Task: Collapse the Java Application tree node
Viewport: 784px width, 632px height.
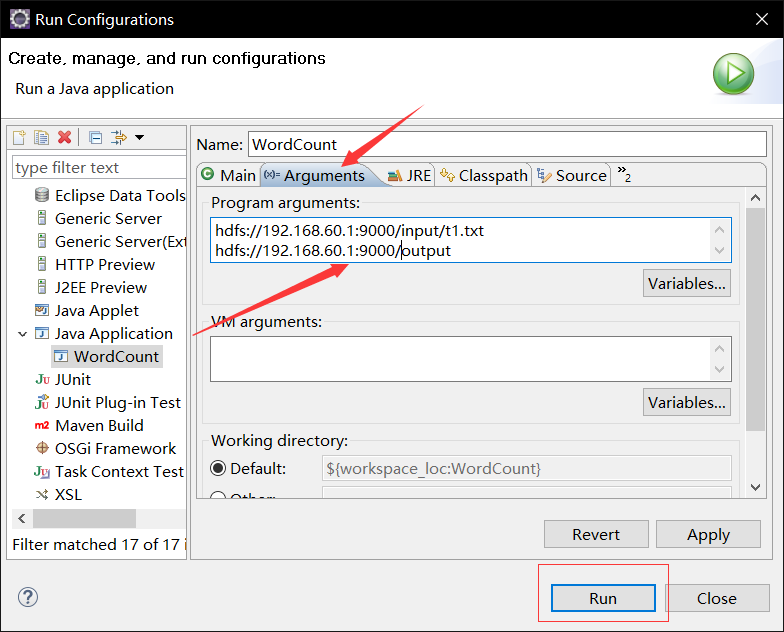Action: pyautogui.click(x=23, y=334)
